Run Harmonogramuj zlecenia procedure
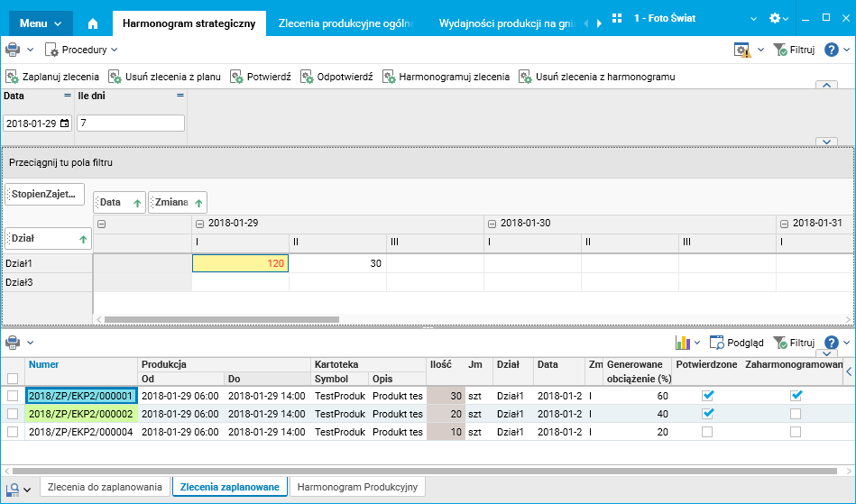Screen dimensions: 856x504 tap(446, 77)
